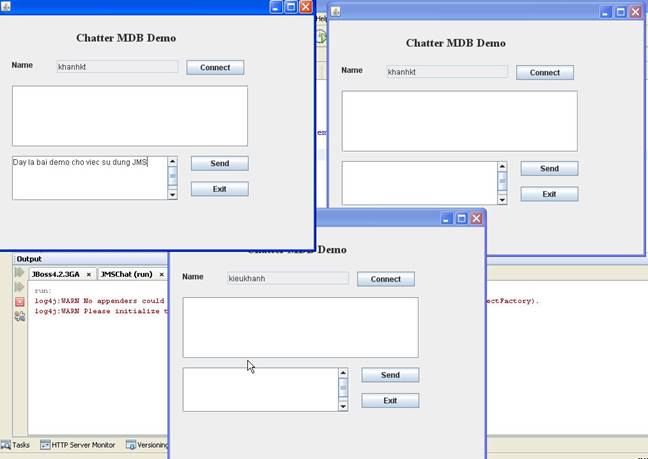Minimize the kieukhanh Chatter window
Viewport: 648px width, 459px height.
(446, 218)
